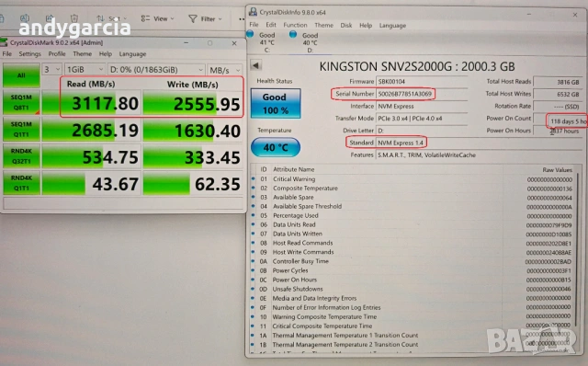Click the Attribute Name column header
Viewport: 588px width, 366px height.
pos(294,170)
